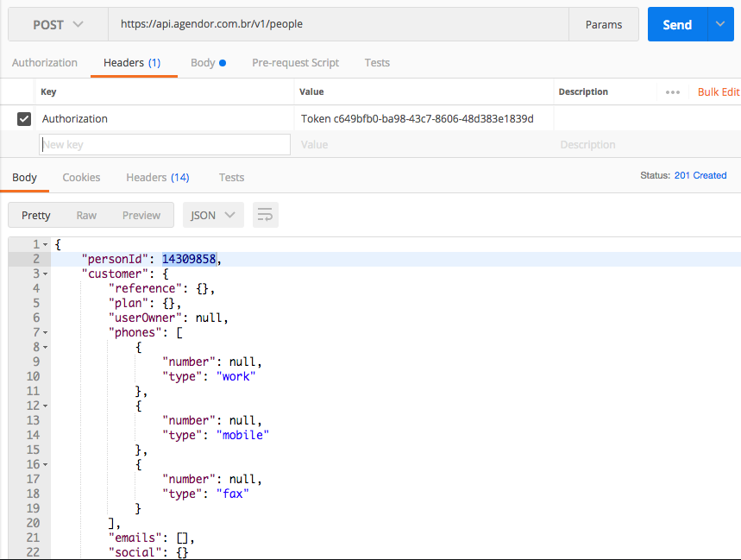Uncheck the Authorization header checkbox
Image resolution: width=741 pixels, height=560 pixels.
click(x=24, y=118)
